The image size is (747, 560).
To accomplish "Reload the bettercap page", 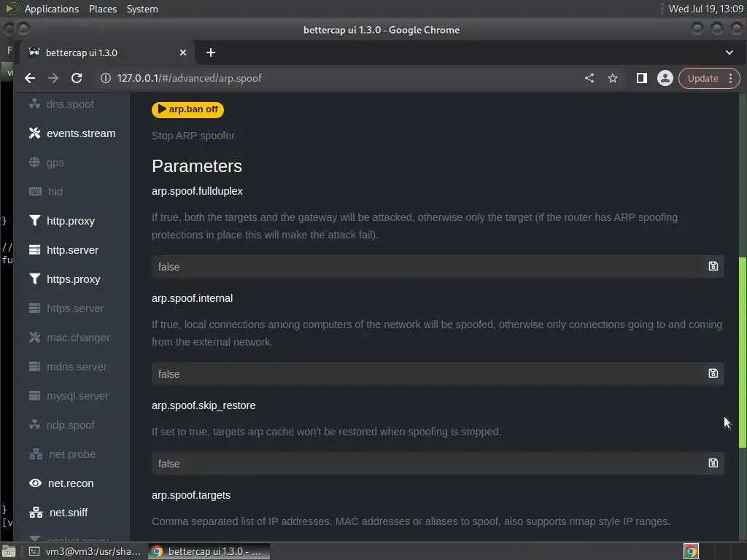I will pos(77,78).
